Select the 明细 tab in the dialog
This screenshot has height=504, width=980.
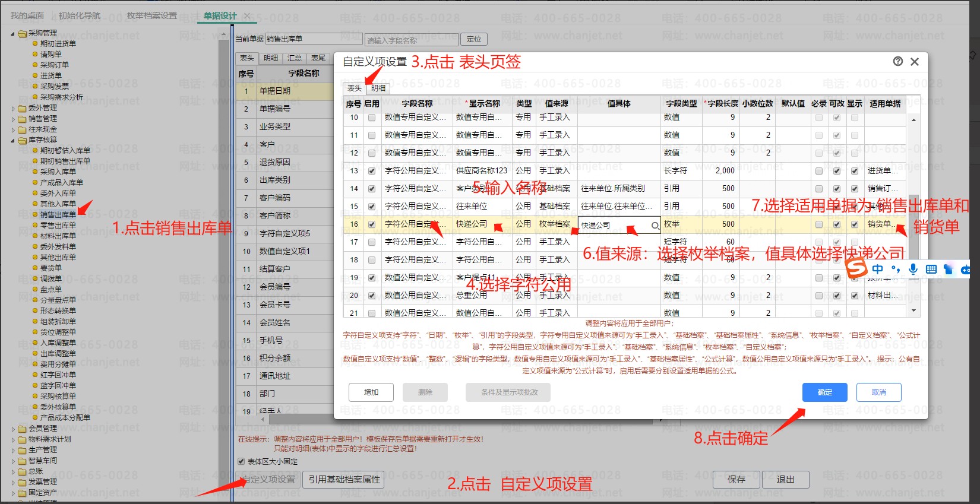coord(378,88)
